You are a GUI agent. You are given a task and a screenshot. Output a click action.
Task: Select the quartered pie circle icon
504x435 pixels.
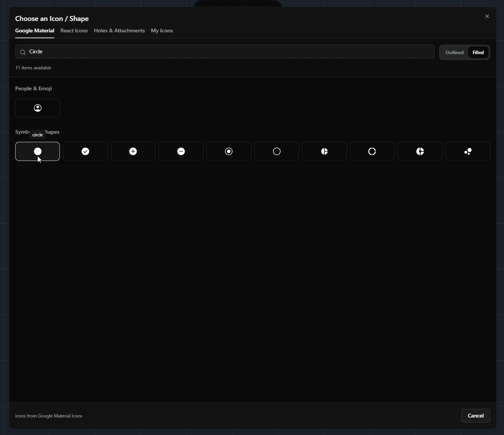(x=420, y=151)
